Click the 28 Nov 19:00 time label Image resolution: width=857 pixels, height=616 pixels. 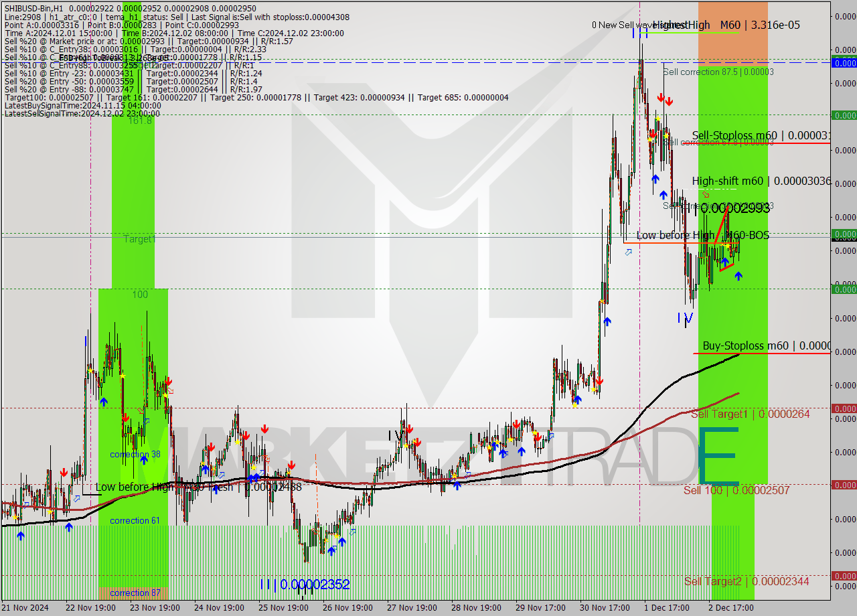[475, 608]
